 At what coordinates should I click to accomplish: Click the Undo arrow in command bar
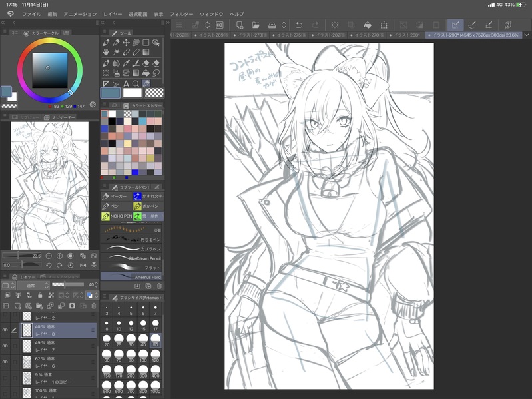click(299, 25)
